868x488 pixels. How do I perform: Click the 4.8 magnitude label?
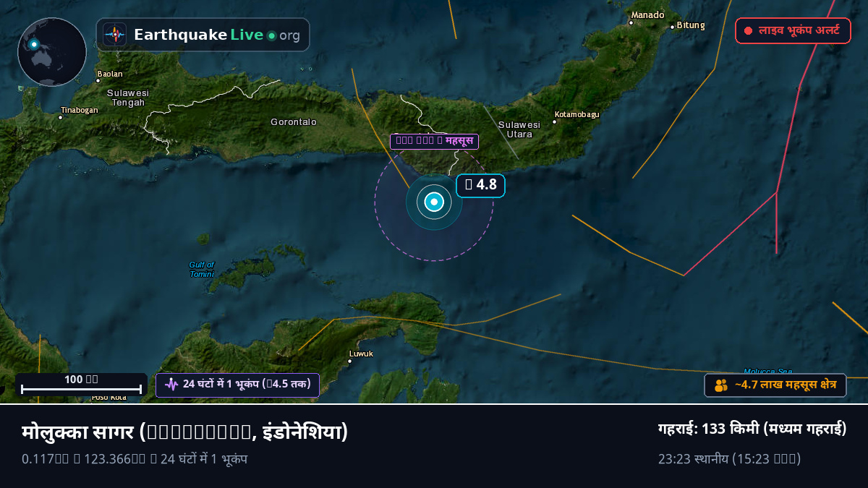pos(480,185)
